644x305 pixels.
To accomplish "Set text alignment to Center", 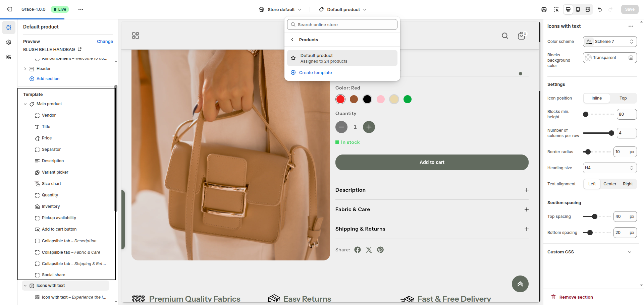I will point(610,184).
